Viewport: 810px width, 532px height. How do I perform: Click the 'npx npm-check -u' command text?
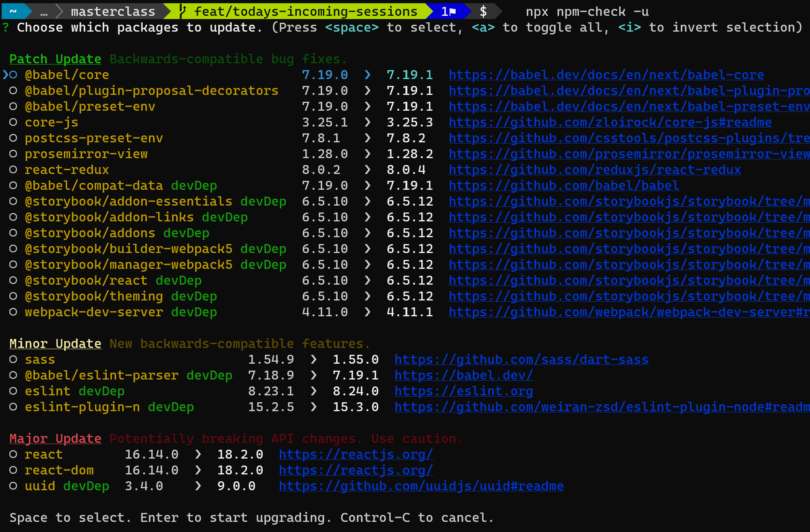point(587,11)
